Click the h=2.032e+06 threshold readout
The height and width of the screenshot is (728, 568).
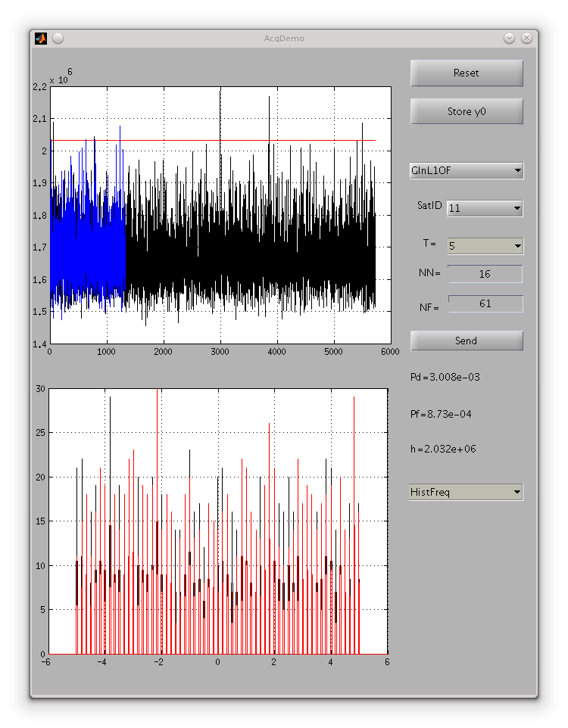(443, 449)
